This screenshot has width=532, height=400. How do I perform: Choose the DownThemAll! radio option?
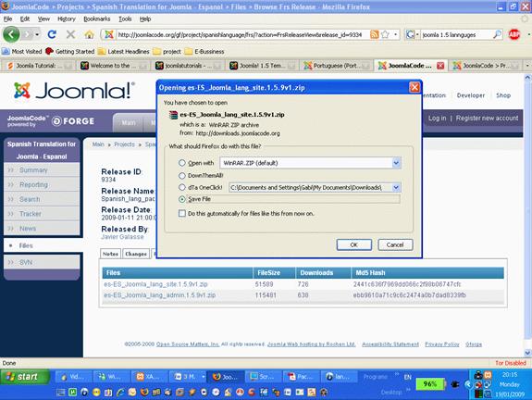click(182, 176)
